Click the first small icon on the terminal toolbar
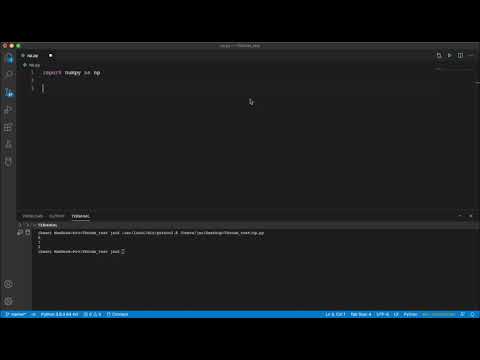The image size is (480, 360). pyautogui.click(x=20, y=225)
